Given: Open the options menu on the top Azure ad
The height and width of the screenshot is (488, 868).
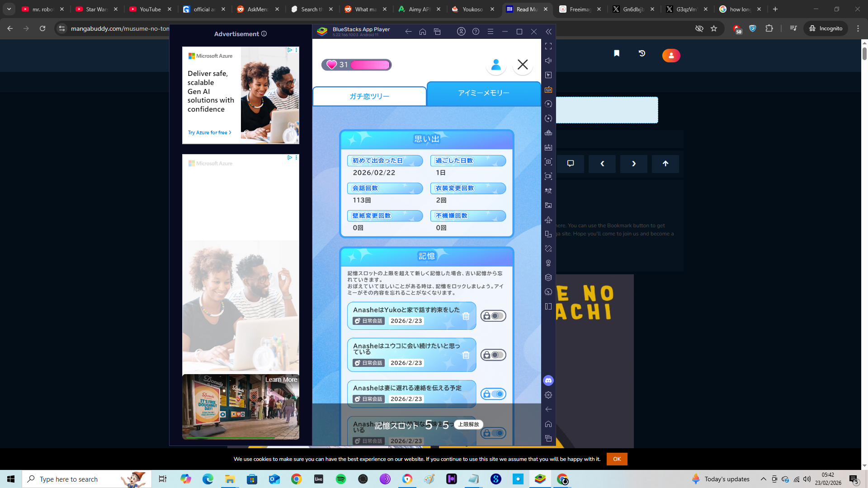Looking at the screenshot, I should pyautogui.click(x=297, y=50).
